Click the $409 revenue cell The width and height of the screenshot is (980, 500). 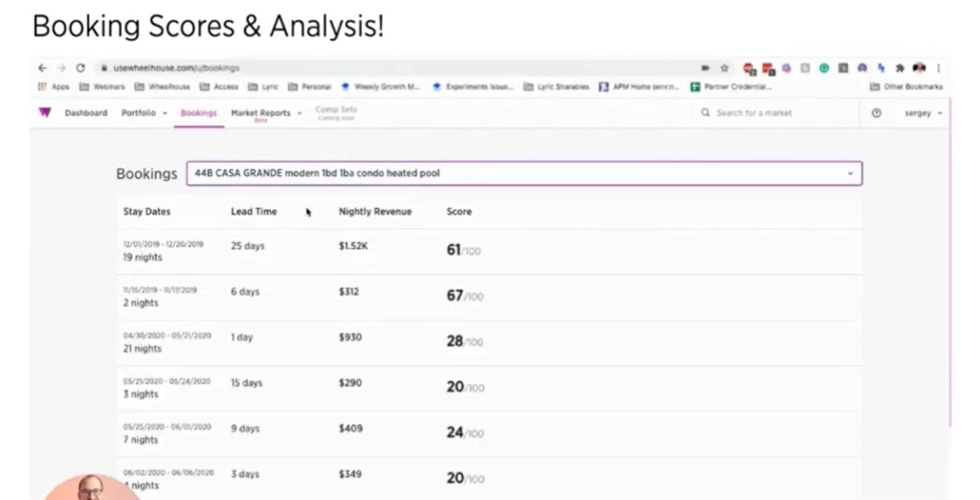tap(350, 429)
